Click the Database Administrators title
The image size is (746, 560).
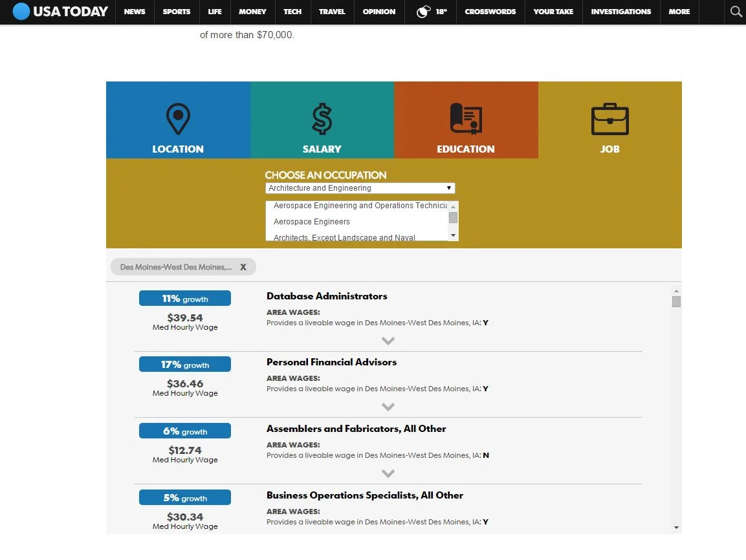click(327, 296)
